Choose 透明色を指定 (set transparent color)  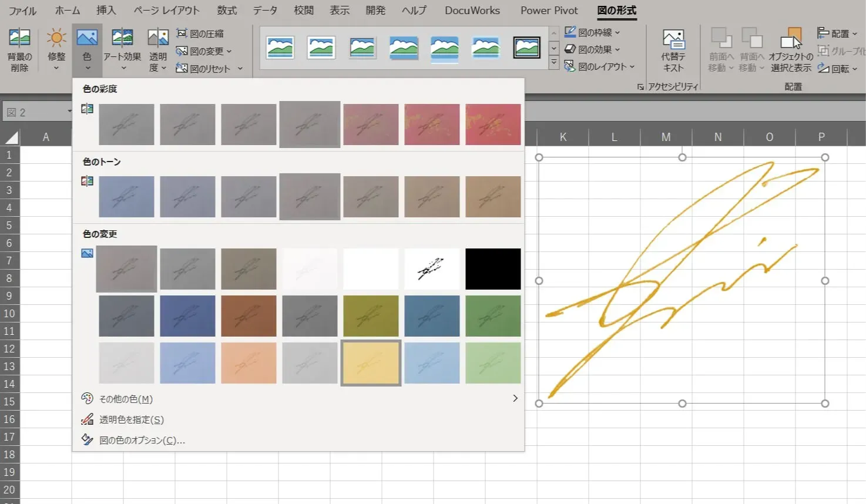(x=298, y=419)
